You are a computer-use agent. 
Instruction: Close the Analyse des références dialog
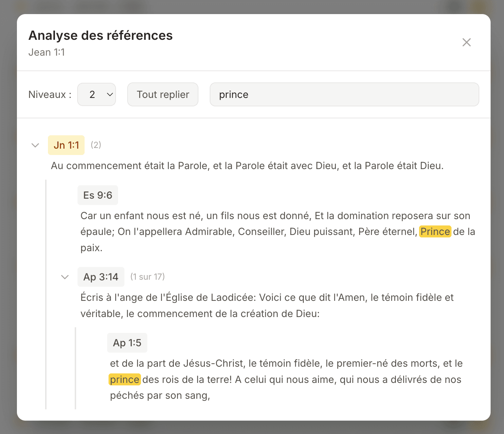coord(467,42)
